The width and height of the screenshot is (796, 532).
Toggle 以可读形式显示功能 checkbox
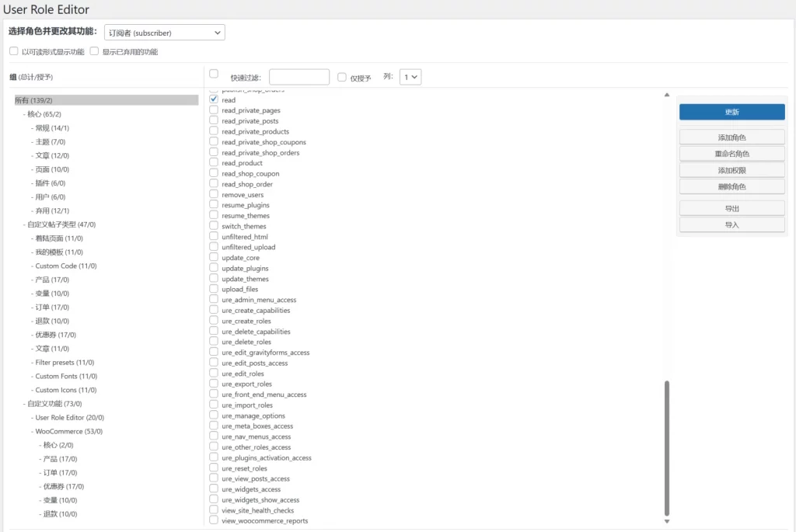14,52
